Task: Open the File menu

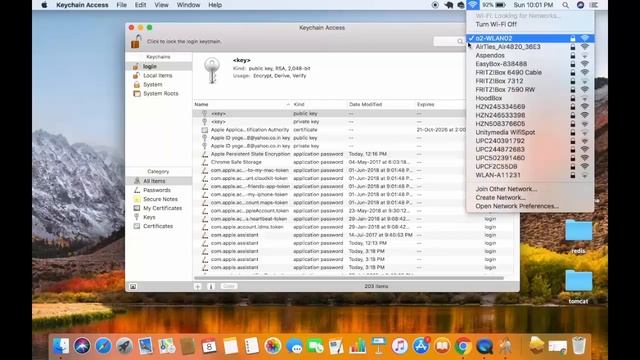Action: click(x=122, y=5)
